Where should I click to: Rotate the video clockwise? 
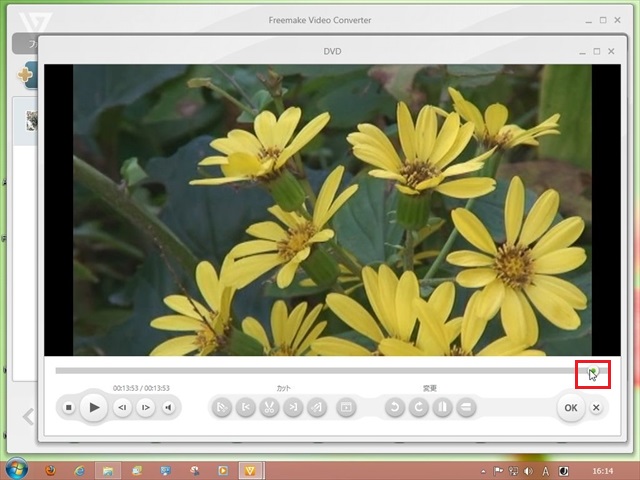[419, 407]
